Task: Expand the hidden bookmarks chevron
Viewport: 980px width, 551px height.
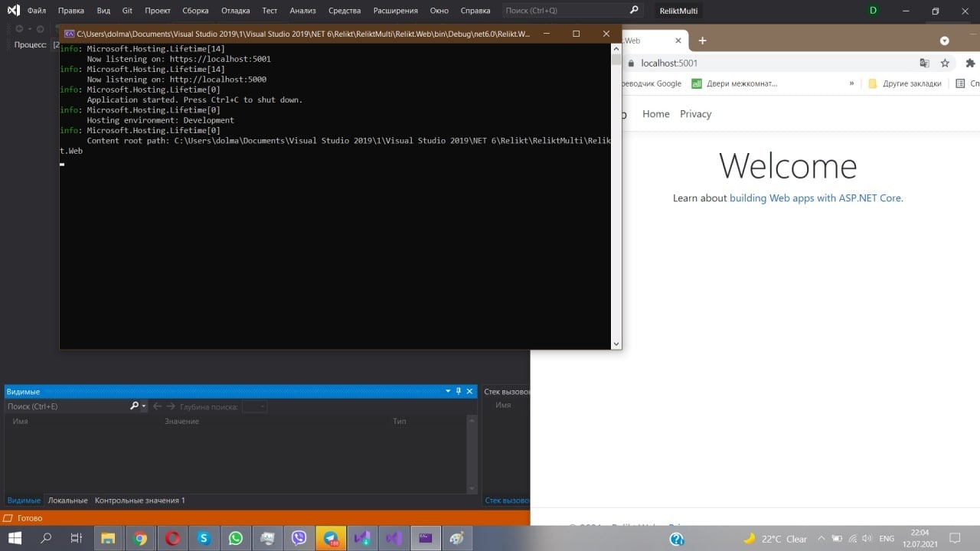Action: [851, 83]
